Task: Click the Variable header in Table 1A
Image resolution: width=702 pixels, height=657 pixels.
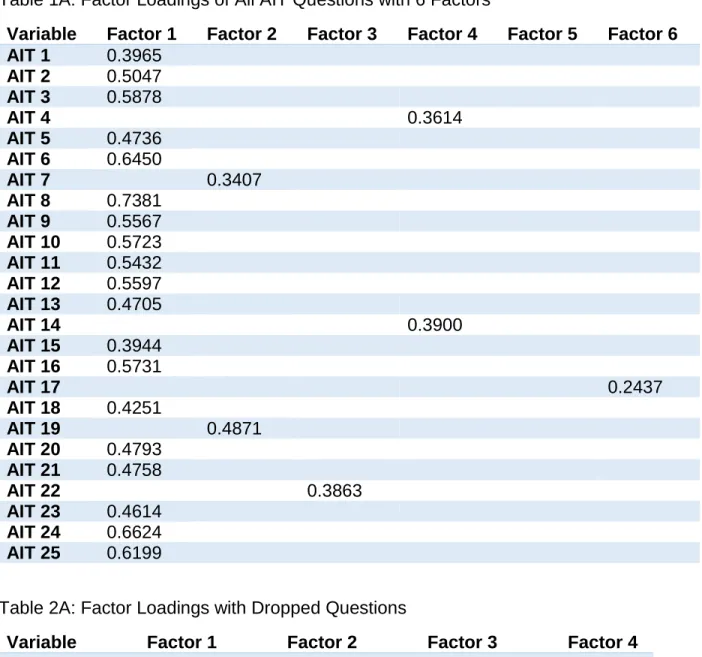Action: [x=42, y=34]
